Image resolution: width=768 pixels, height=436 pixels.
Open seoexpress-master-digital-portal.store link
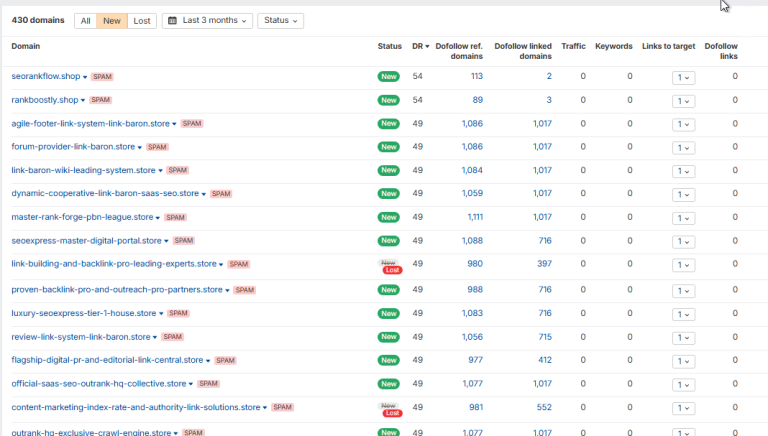tap(86, 241)
